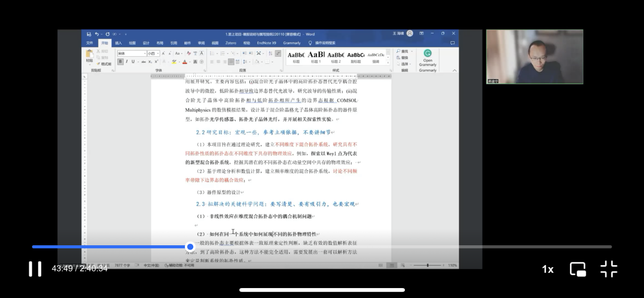Apply the 副标题 subtitle style
The width and height of the screenshot is (644, 298).
[356, 57]
